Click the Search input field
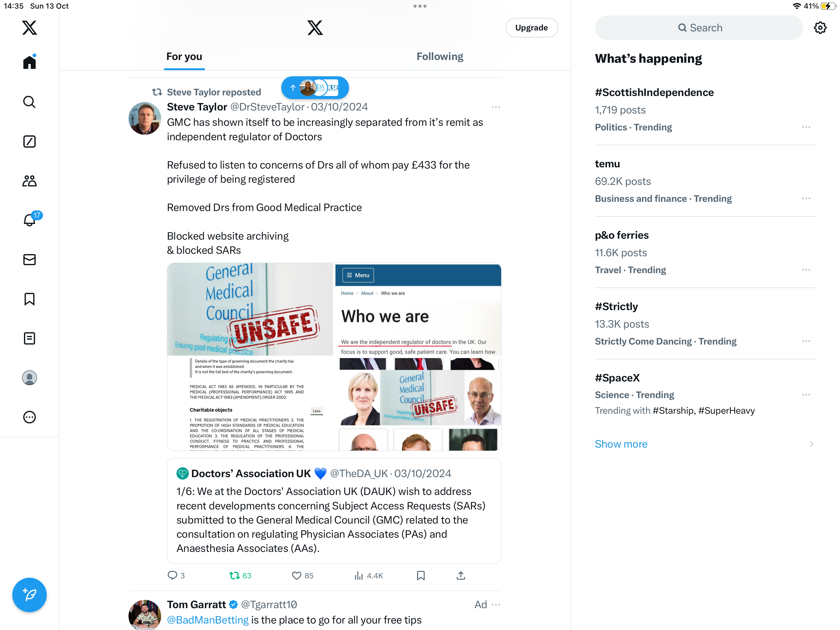 tap(698, 28)
